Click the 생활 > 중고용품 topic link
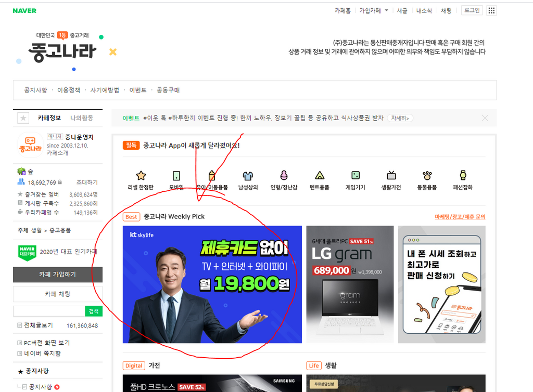The image size is (533, 392). click(x=51, y=230)
